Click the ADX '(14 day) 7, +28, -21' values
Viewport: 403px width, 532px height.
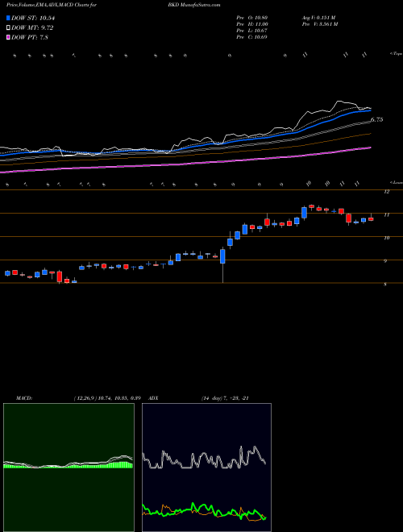point(225,398)
